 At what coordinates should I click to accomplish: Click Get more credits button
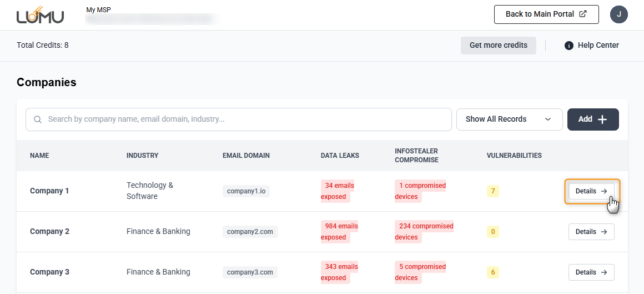[x=498, y=46]
